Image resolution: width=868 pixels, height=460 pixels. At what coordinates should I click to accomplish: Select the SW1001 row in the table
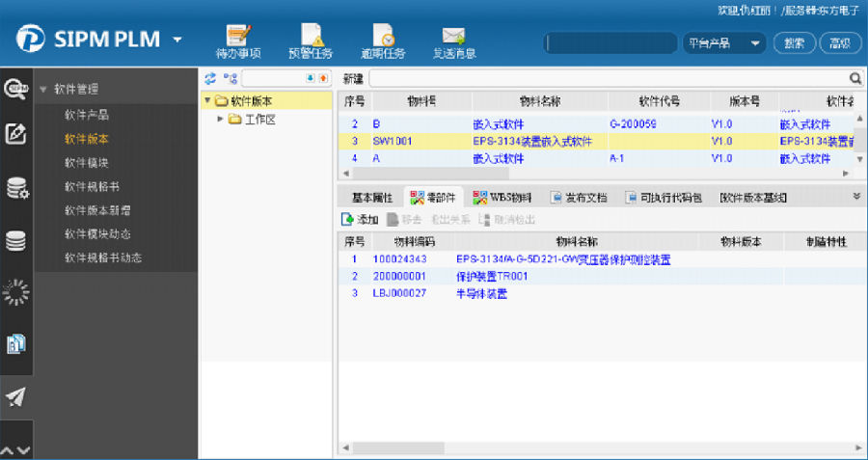pyautogui.click(x=393, y=141)
